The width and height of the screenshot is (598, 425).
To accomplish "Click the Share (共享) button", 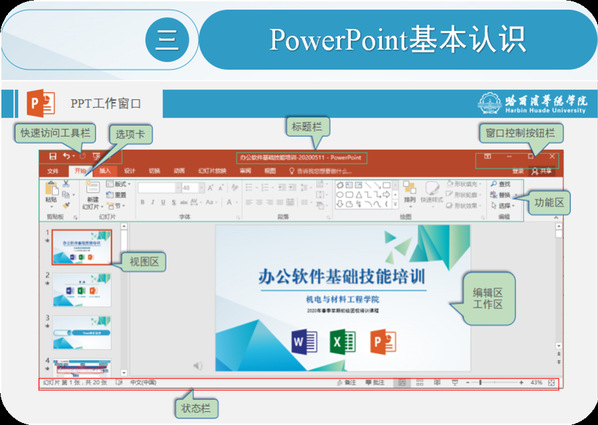I will click(542, 171).
